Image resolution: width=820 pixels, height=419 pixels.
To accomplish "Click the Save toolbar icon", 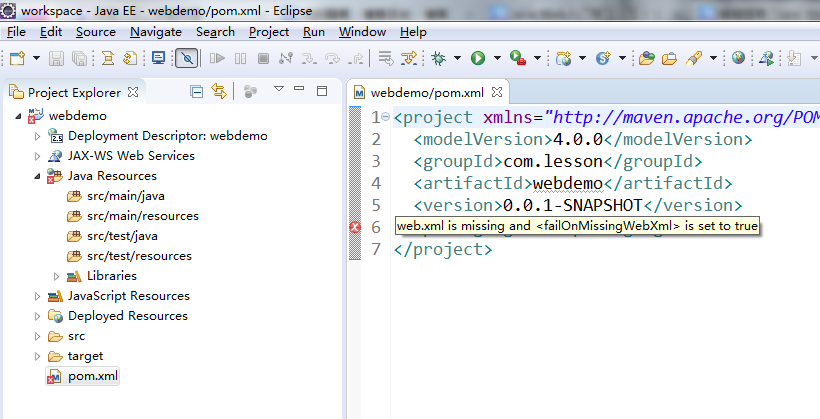I will point(56,58).
